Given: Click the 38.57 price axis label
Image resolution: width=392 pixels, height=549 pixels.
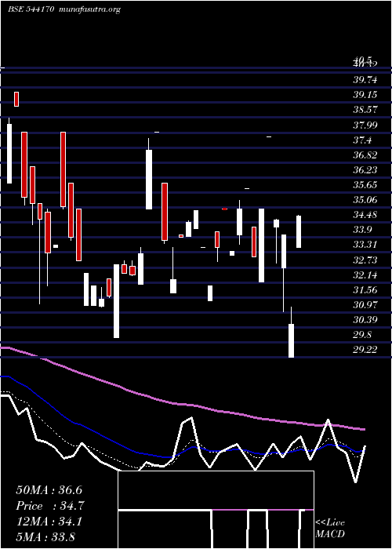Looking at the screenshot, I should click(365, 110).
